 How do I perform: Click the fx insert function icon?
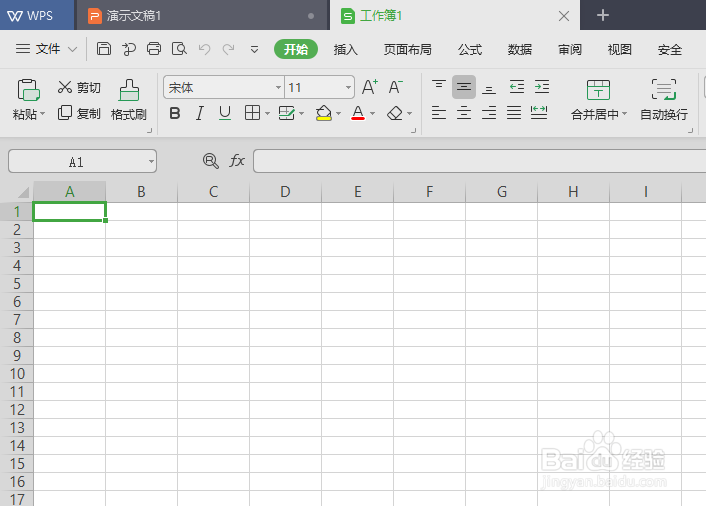click(237, 161)
